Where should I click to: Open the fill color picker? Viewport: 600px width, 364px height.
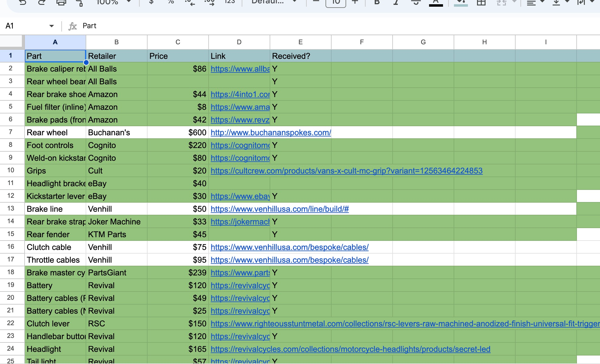pos(461,2)
